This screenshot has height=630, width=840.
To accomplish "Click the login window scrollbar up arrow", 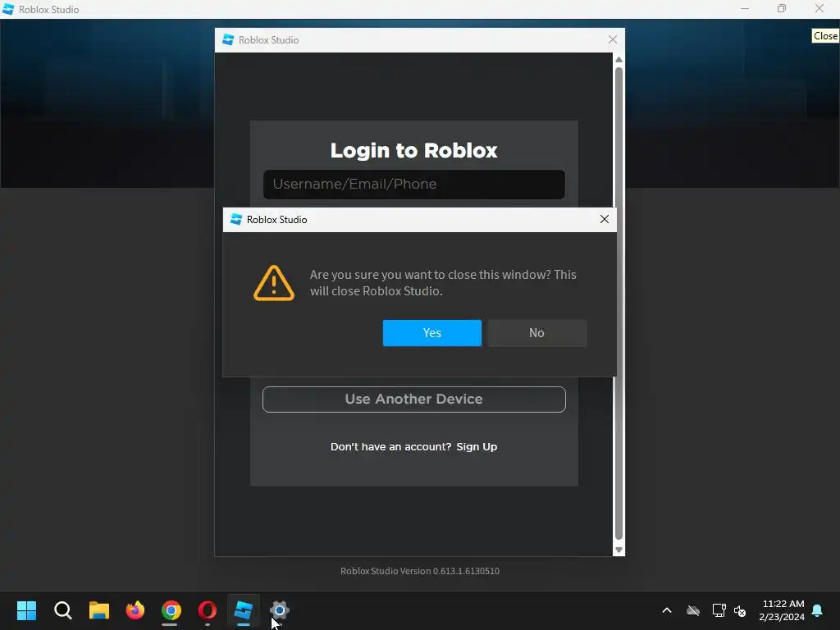I will pos(619,59).
